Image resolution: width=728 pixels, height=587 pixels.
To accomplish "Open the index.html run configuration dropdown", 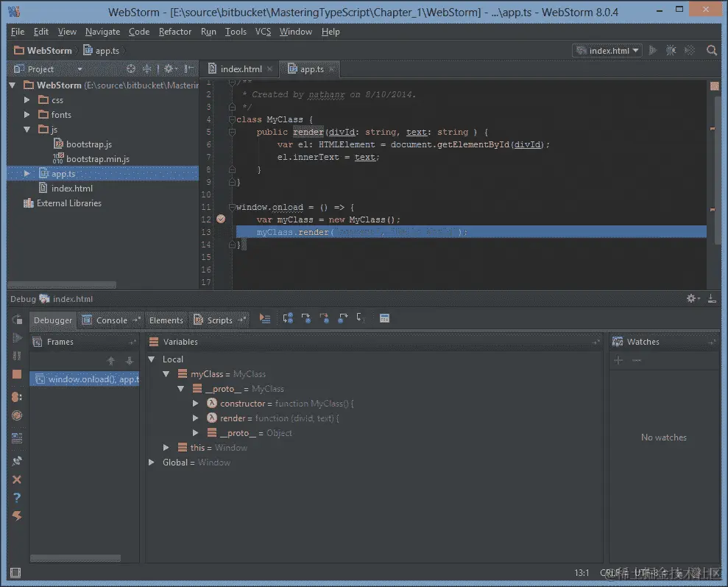I will click(607, 50).
